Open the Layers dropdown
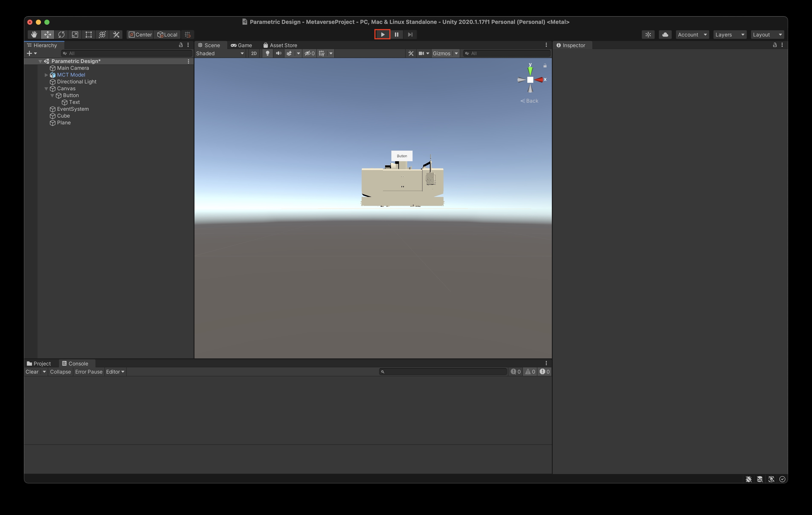Image resolution: width=812 pixels, height=515 pixels. click(x=729, y=34)
